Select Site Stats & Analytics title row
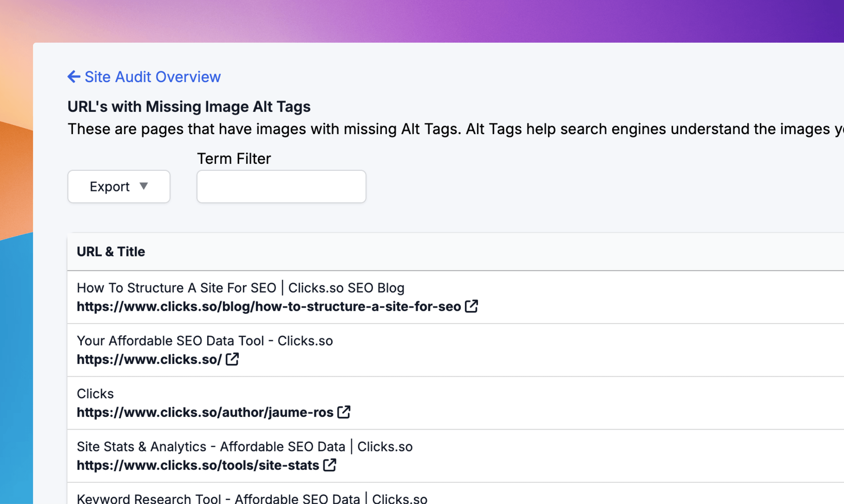 (244, 447)
